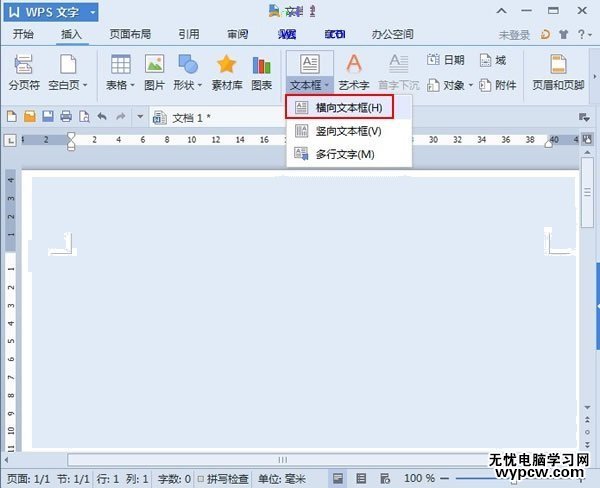Open the help question mark icon
600x488 pixels.
point(581,34)
